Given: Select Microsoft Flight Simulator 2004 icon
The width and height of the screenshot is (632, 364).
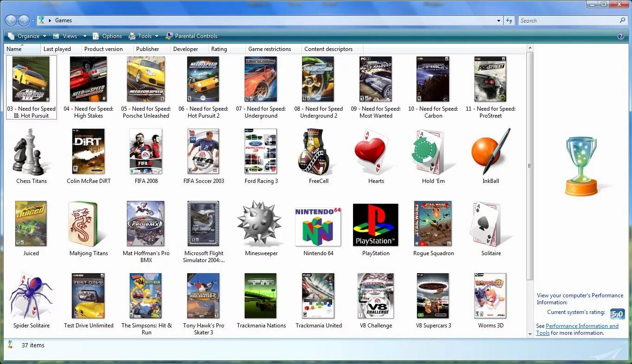Looking at the screenshot, I should pos(203,224).
